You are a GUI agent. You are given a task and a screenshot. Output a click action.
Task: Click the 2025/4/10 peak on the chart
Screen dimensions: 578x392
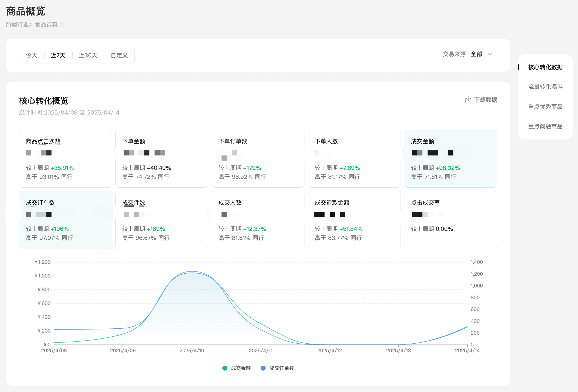(192, 272)
